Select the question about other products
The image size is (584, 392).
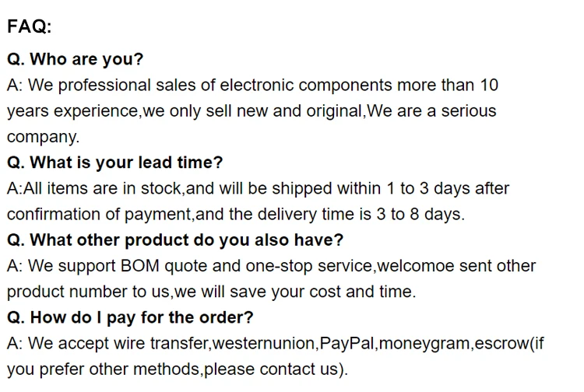175,240
